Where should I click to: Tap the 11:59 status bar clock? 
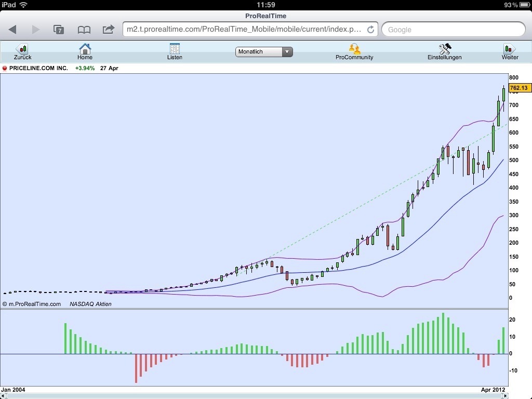pyautogui.click(x=266, y=5)
